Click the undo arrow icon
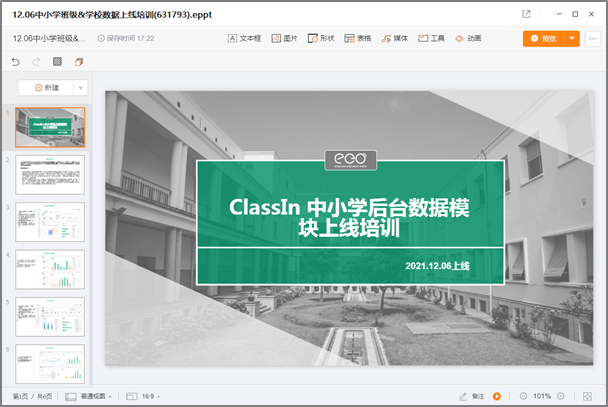The width and height of the screenshot is (608, 407). coord(16,62)
